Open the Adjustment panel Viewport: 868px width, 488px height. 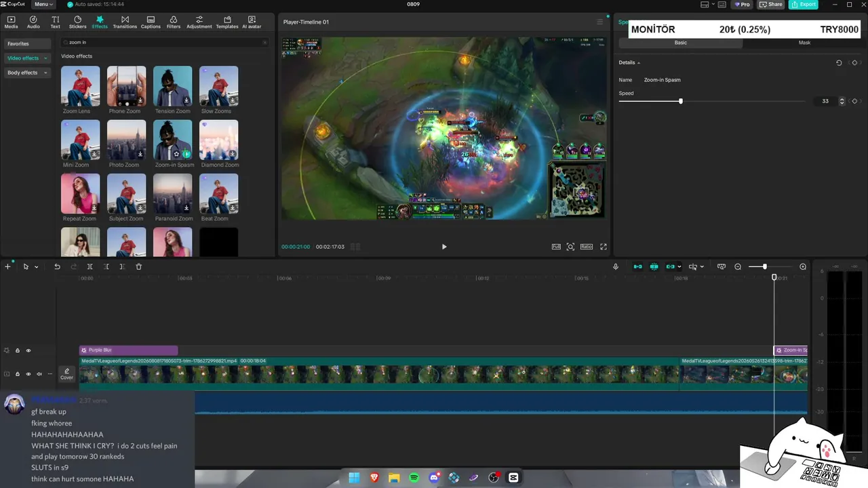click(199, 22)
